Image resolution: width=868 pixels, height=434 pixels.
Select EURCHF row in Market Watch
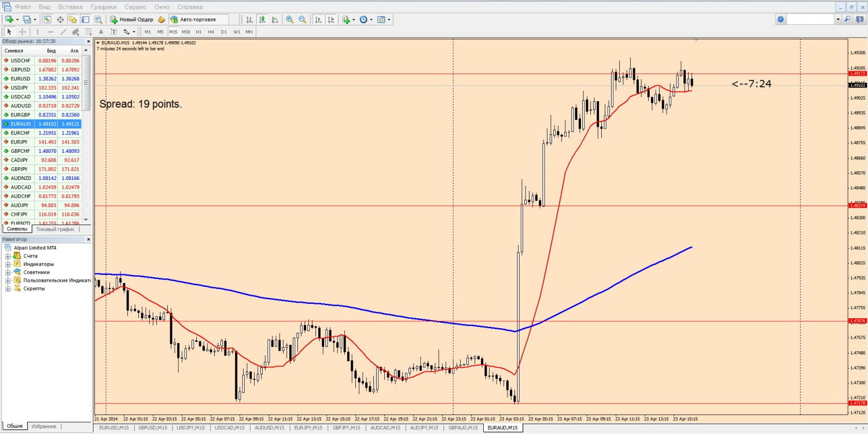pyautogui.click(x=41, y=133)
